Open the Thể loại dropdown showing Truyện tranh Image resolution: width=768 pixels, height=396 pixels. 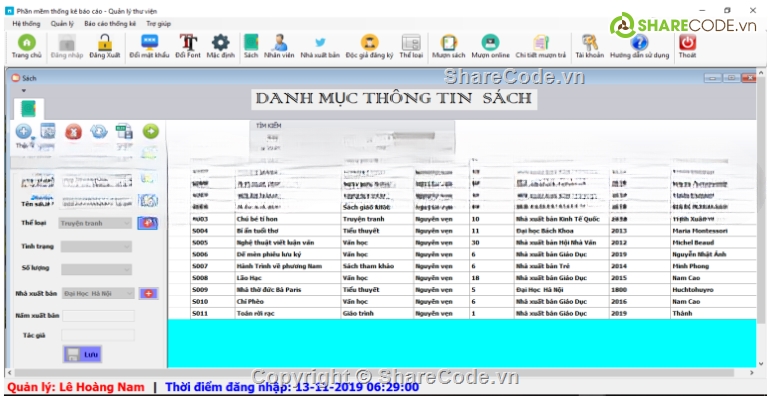96,223
